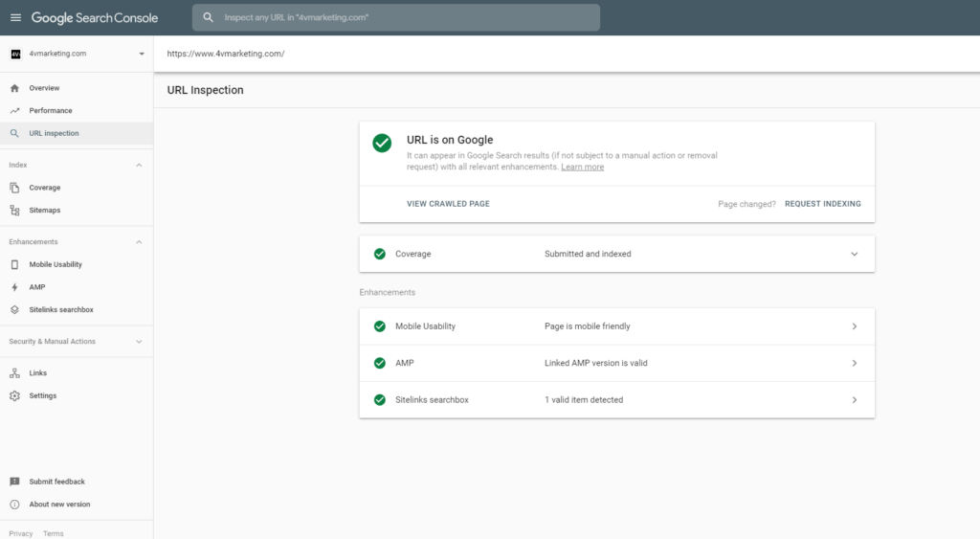Open the hamburger main menu

click(15, 17)
